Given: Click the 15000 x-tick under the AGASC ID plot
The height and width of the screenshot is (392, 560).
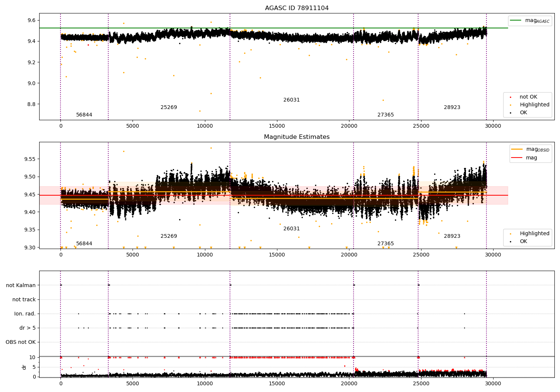Looking at the screenshot, I should point(277,126).
